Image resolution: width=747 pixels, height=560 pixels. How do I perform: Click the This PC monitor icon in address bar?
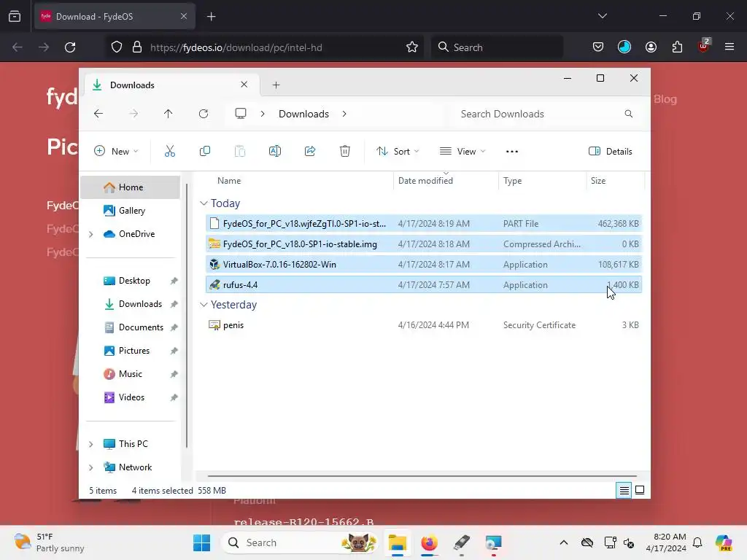[x=241, y=114]
